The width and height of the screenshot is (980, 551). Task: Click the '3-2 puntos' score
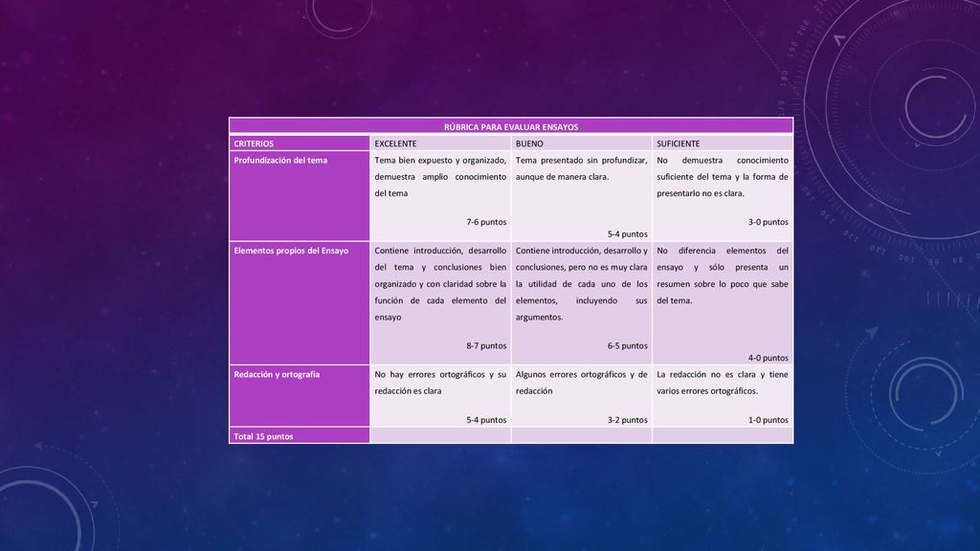[628, 420]
